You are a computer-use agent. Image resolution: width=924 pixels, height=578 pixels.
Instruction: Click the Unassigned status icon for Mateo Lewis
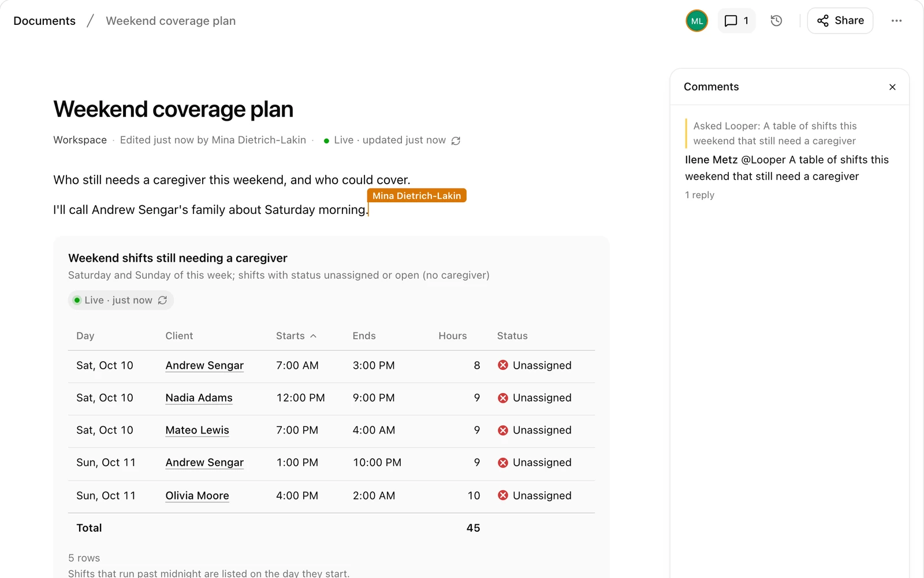pyautogui.click(x=503, y=430)
